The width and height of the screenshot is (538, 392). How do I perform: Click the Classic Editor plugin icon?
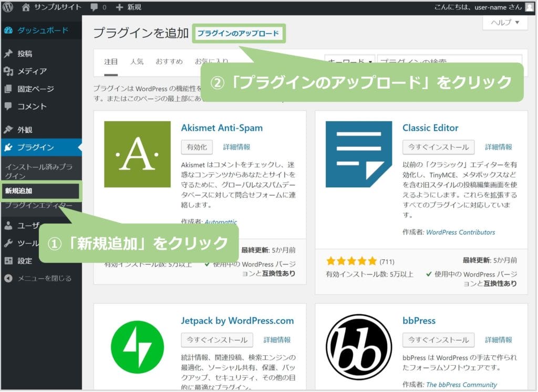359,154
